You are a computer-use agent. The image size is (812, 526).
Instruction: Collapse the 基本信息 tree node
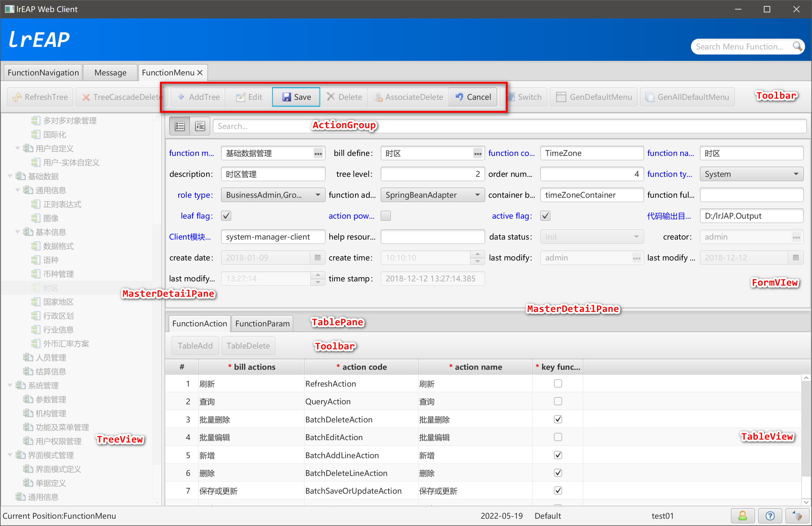click(17, 232)
